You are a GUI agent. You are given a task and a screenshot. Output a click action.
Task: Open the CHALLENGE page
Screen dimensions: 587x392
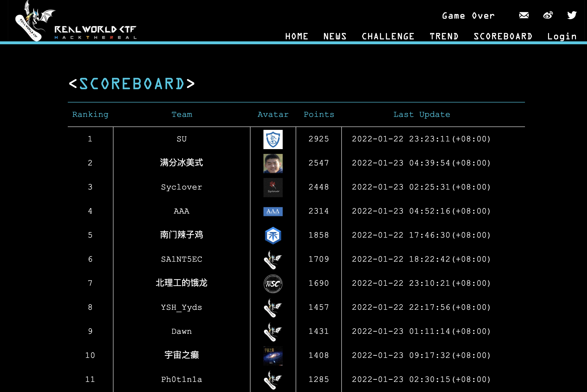point(388,37)
